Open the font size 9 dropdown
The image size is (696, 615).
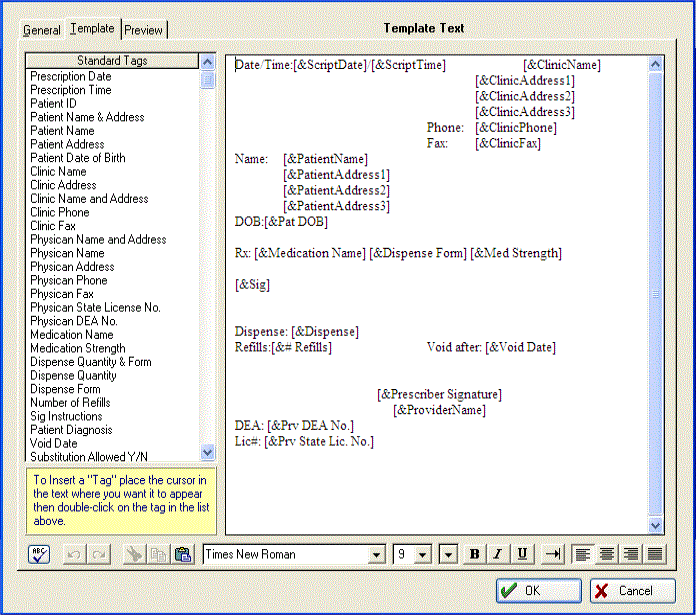[x=422, y=555]
